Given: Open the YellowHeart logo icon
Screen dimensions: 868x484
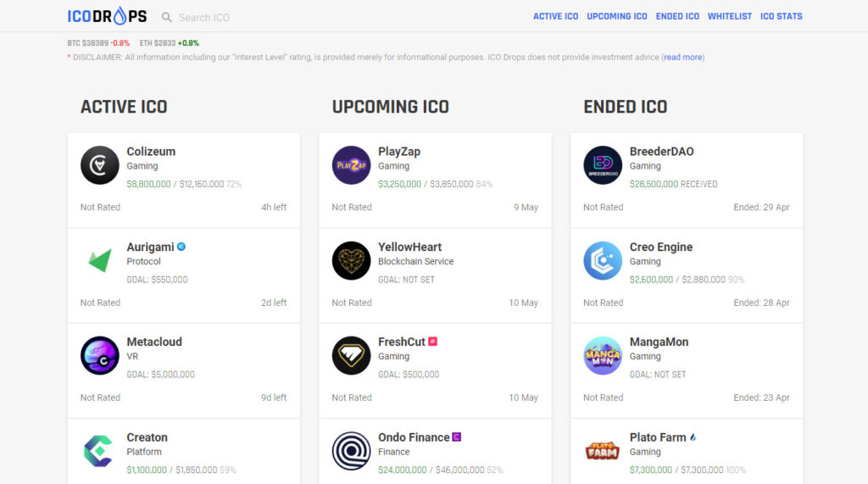Looking at the screenshot, I should pyautogui.click(x=351, y=260).
